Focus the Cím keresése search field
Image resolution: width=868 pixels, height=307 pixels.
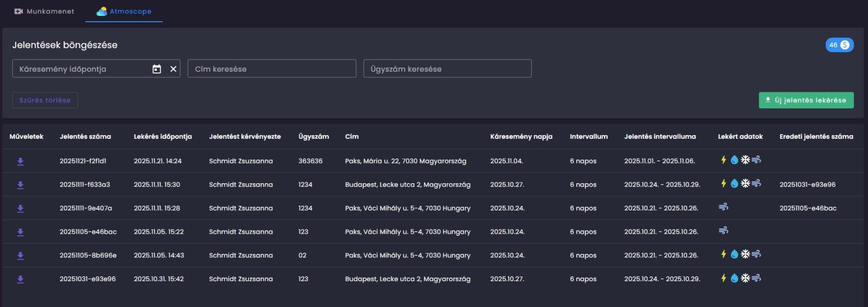point(272,69)
